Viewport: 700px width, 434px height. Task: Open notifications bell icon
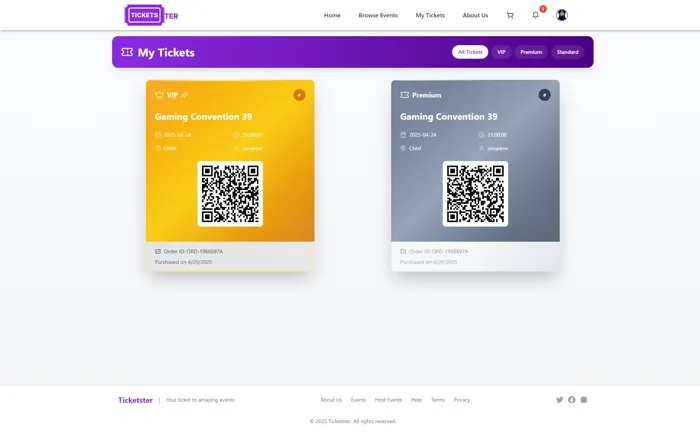tap(535, 15)
